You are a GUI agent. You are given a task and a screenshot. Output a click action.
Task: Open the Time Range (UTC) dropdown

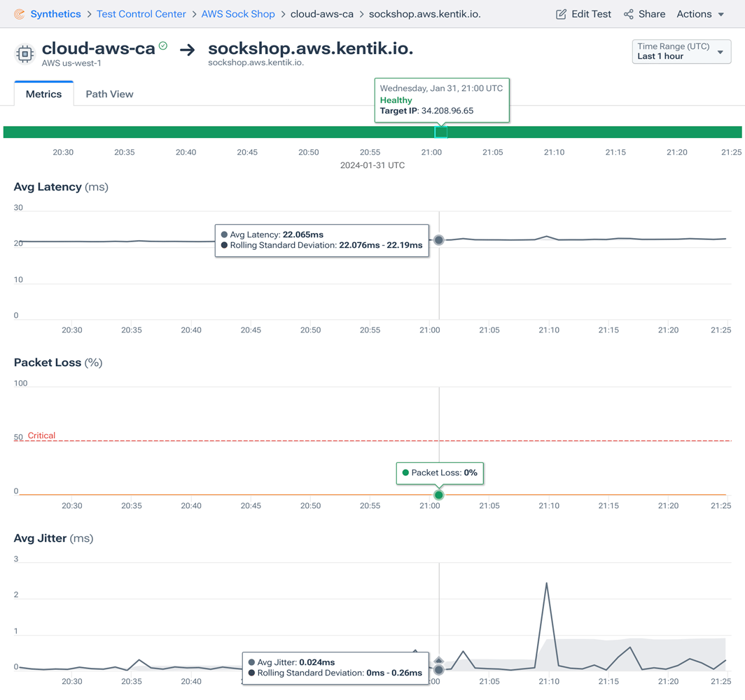pyautogui.click(x=681, y=51)
